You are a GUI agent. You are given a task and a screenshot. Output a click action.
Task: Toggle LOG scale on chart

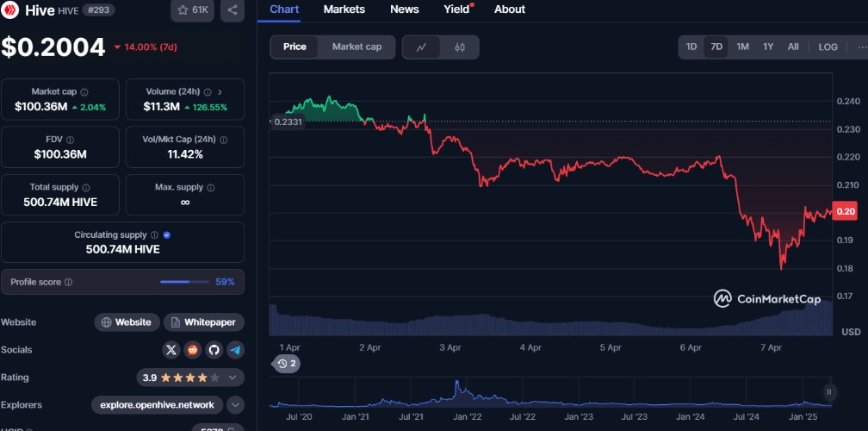(x=828, y=47)
